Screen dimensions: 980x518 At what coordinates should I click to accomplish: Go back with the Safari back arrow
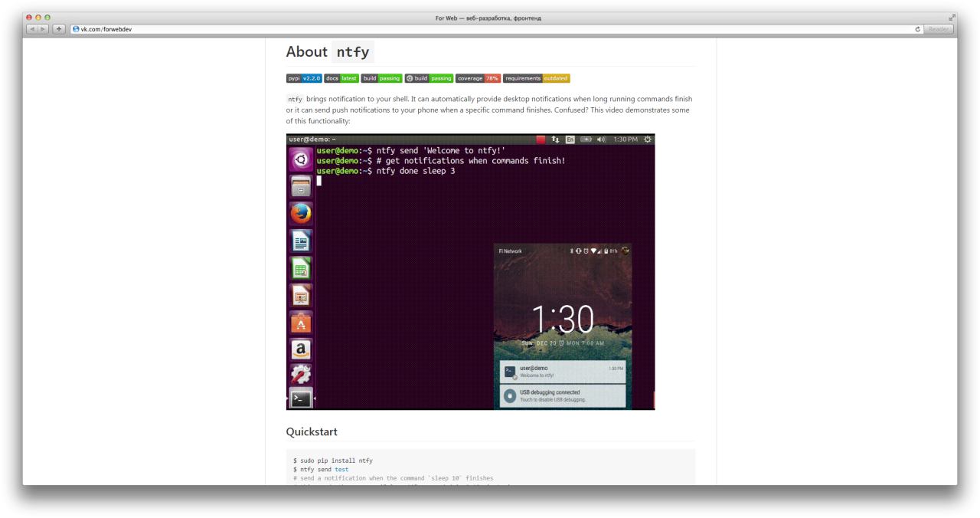pyautogui.click(x=32, y=29)
